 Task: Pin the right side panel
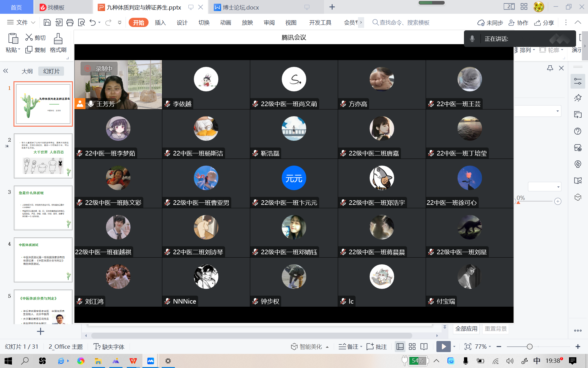(550, 68)
